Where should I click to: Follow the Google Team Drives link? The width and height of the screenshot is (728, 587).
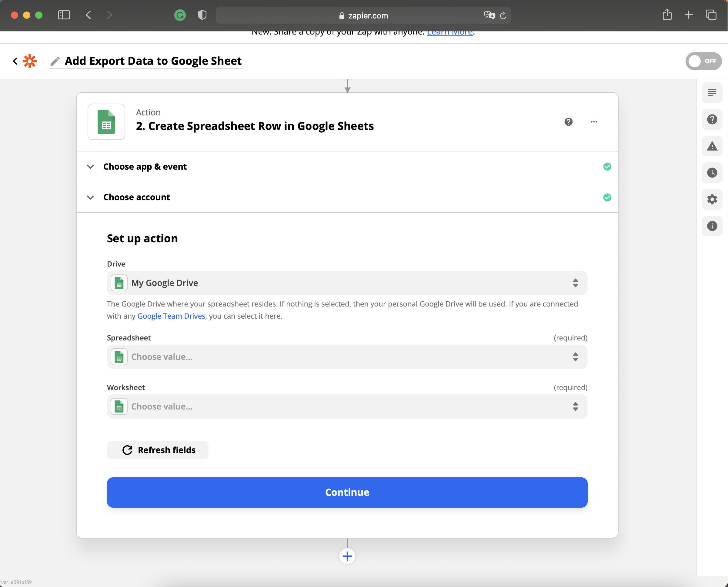pos(171,316)
